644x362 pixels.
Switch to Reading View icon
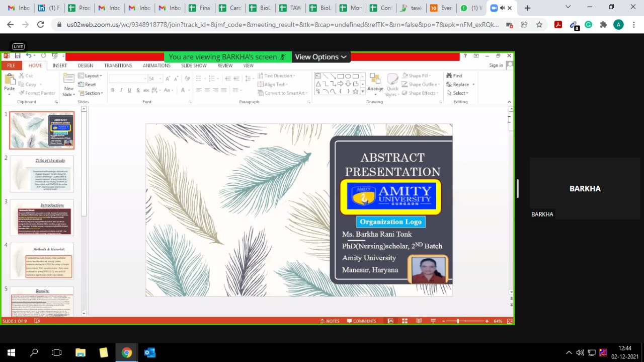click(419, 321)
